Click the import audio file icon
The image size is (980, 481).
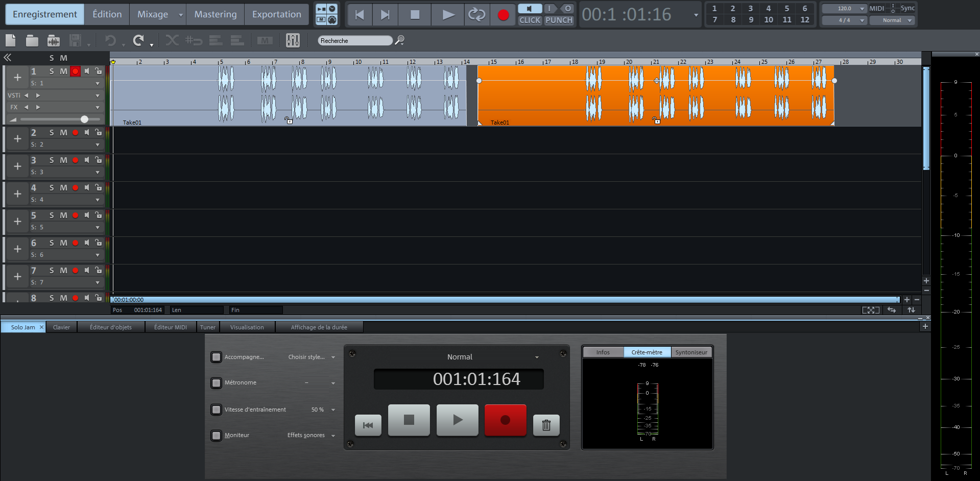(54, 41)
